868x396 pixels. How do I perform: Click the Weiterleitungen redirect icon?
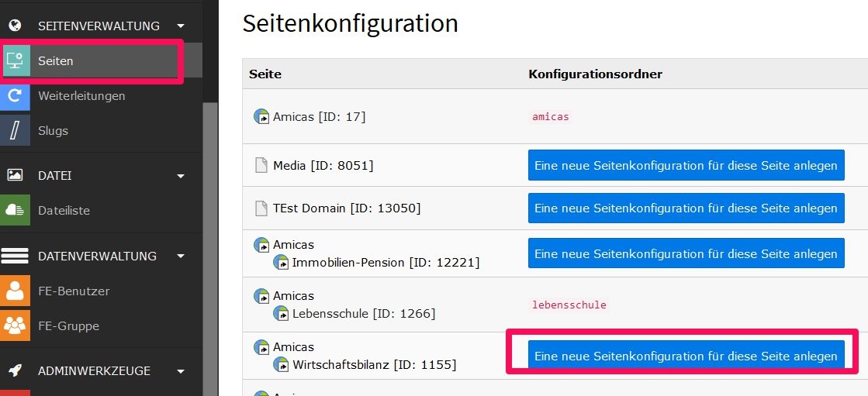click(15, 95)
